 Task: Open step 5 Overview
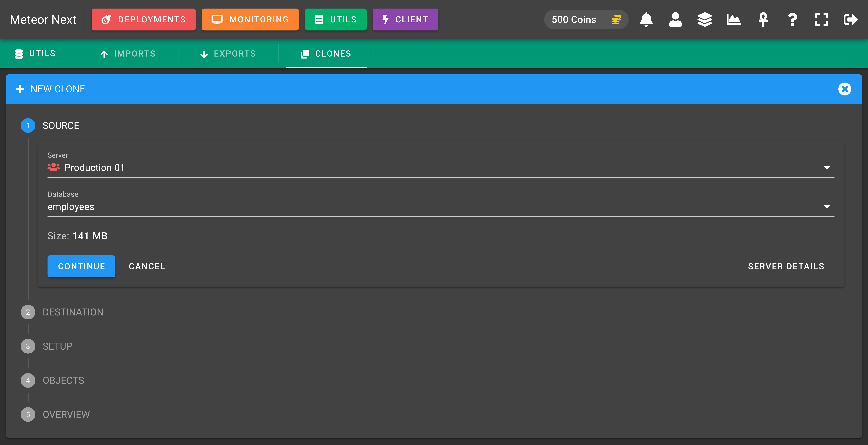[56, 414]
